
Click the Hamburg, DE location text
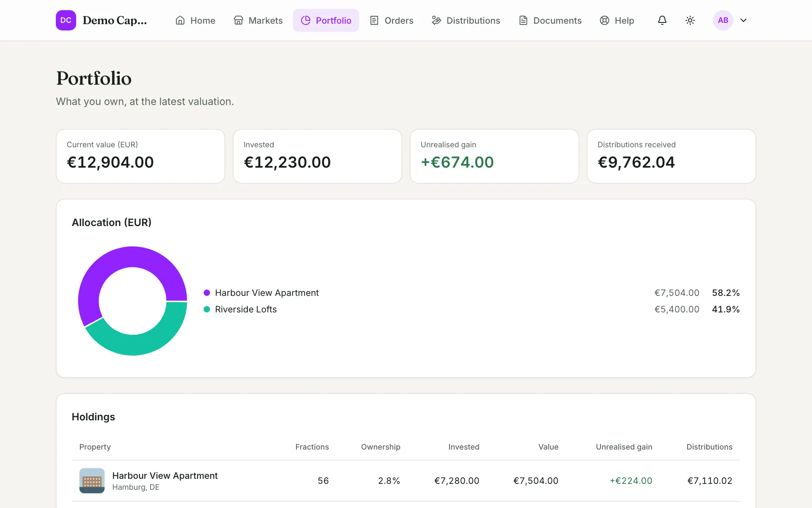[136, 487]
